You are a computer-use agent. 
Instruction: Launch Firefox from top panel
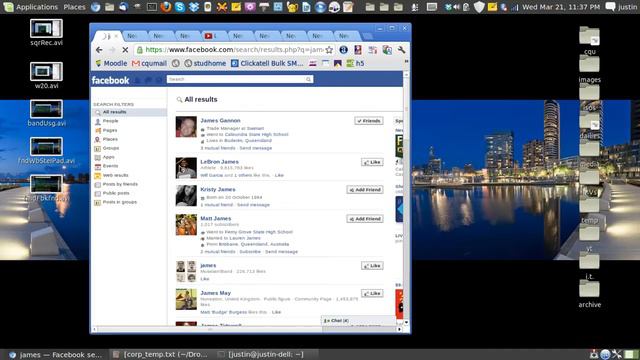pos(166,7)
